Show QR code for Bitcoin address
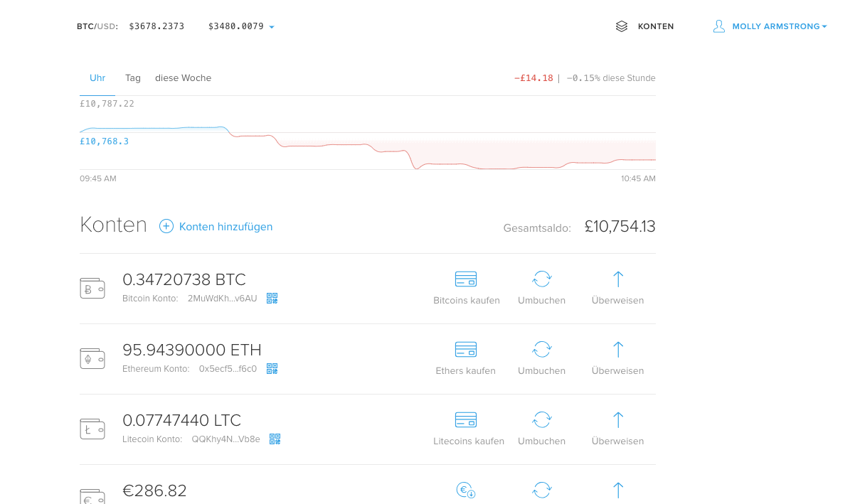The image size is (860, 504). click(x=272, y=298)
